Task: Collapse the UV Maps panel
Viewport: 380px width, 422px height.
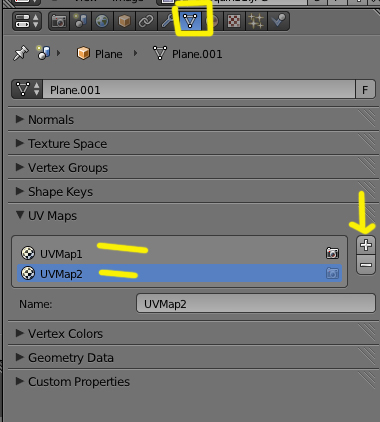Action: [193, 215]
